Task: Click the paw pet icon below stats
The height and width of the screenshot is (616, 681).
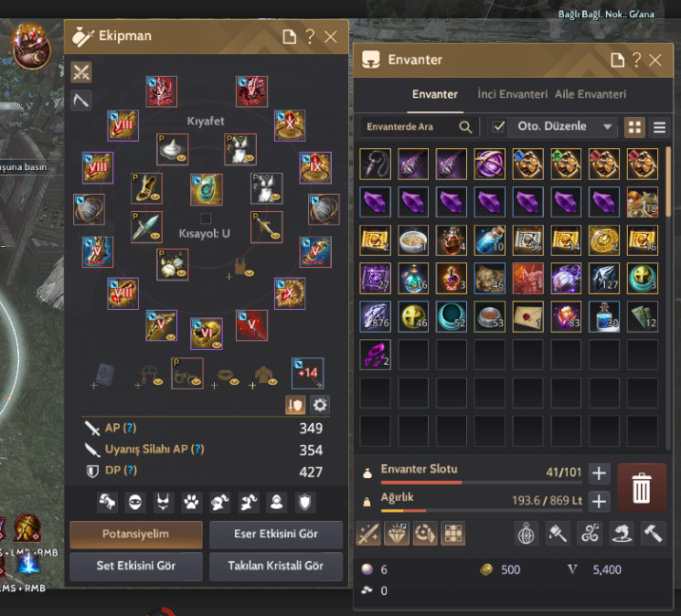Action: click(191, 503)
